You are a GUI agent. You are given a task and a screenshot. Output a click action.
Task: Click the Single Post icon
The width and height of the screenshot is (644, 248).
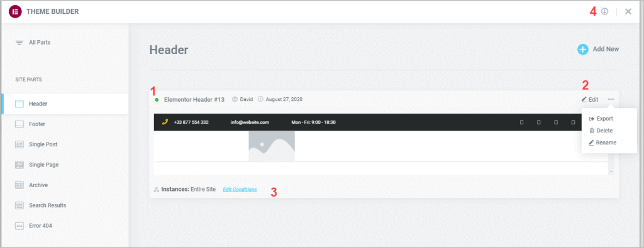[19, 144]
